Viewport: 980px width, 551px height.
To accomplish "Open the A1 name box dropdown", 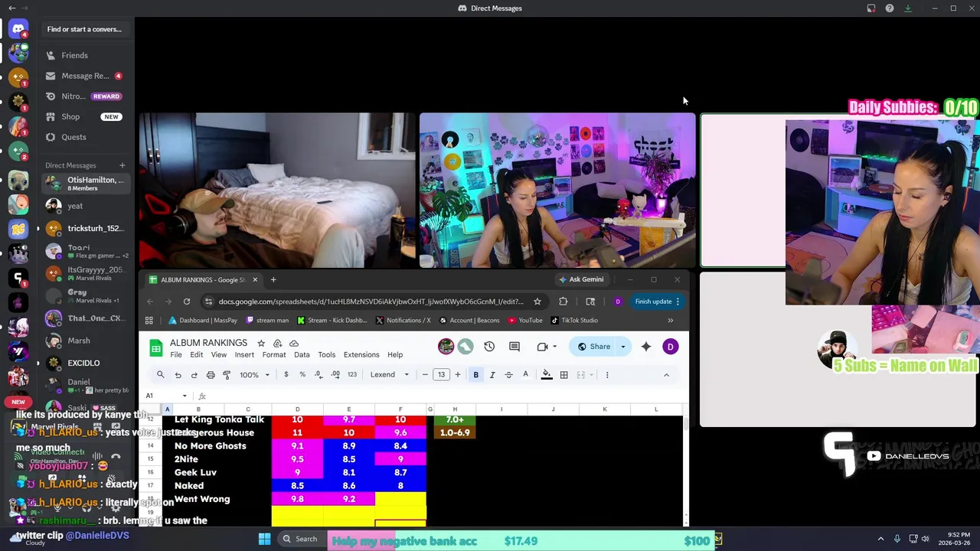I will pos(185,396).
